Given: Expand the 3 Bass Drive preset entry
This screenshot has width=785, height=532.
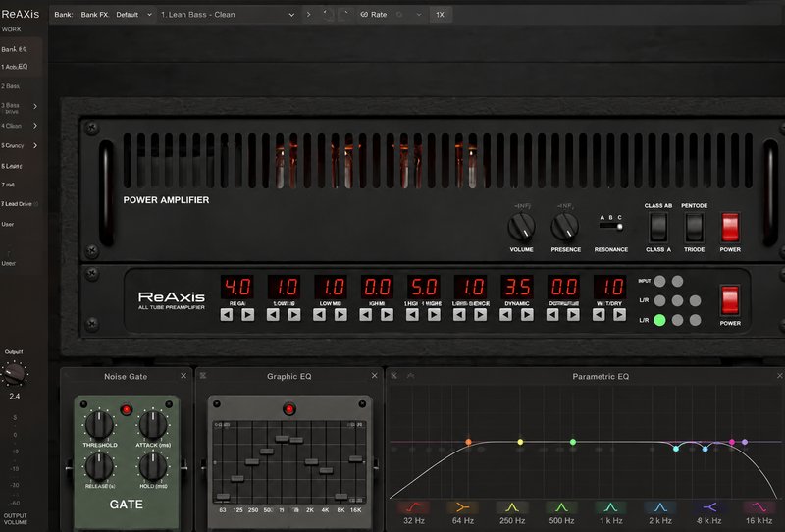Looking at the screenshot, I should [x=35, y=106].
